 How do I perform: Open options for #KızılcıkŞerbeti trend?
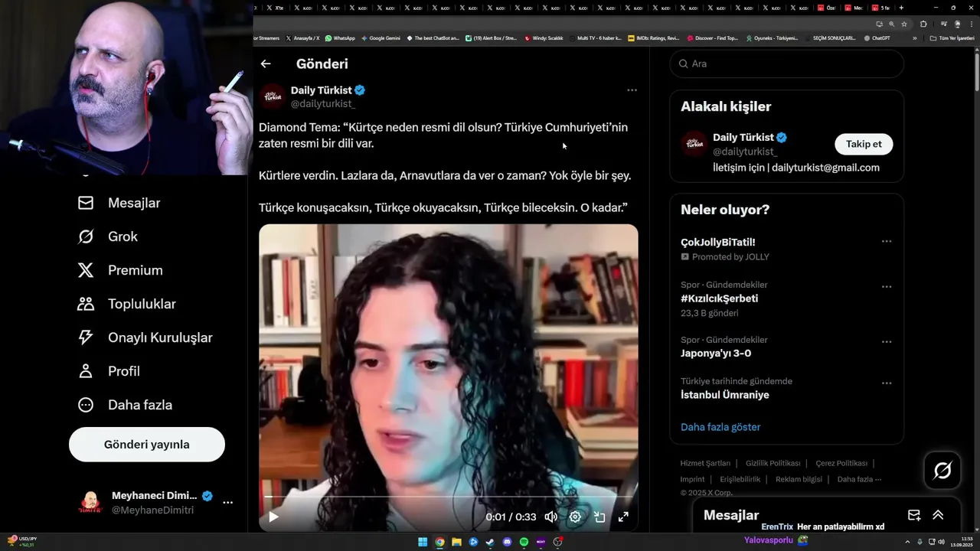887,287
